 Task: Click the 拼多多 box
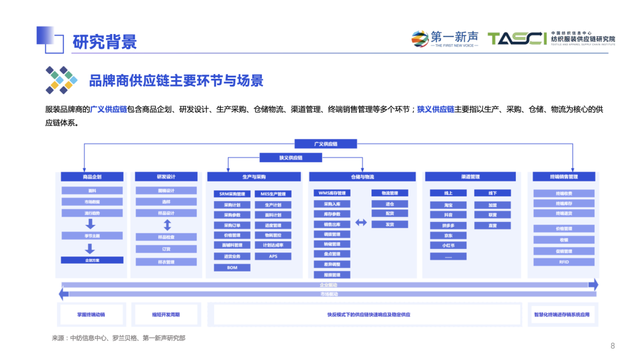click(448, 226)
